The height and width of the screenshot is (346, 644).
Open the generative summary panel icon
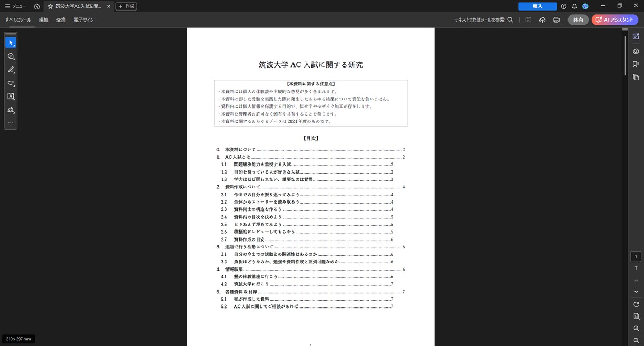(x=636, y=36)
